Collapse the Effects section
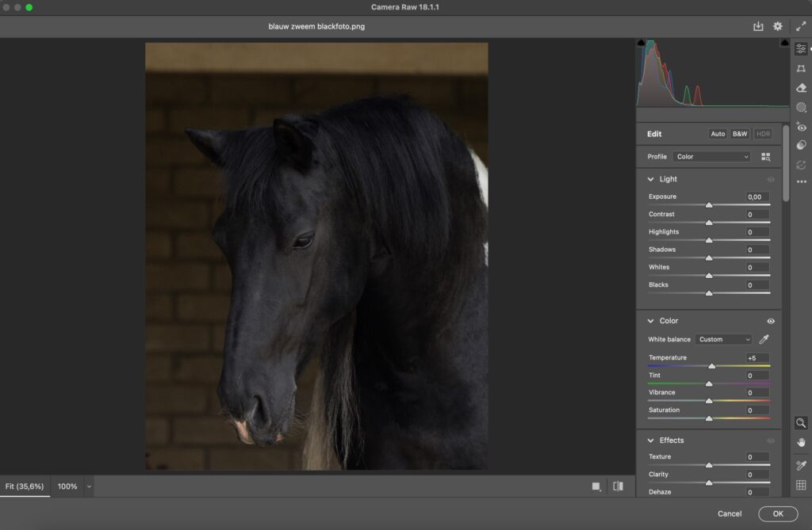 (x=651, y=440)
